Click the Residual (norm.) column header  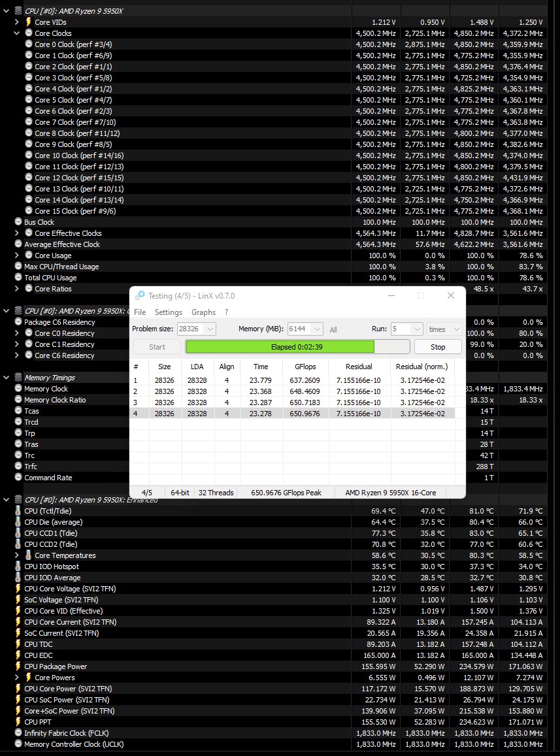coord(422,367)
